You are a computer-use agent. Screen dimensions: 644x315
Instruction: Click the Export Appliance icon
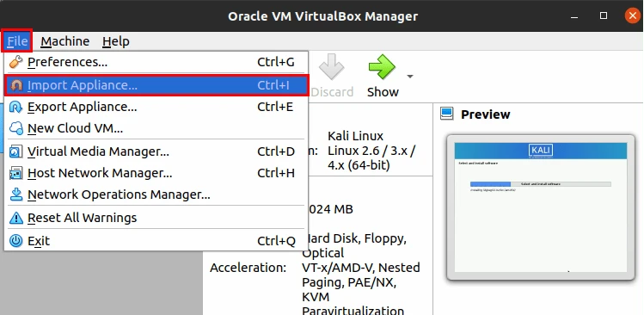click(x=16, y=107)
